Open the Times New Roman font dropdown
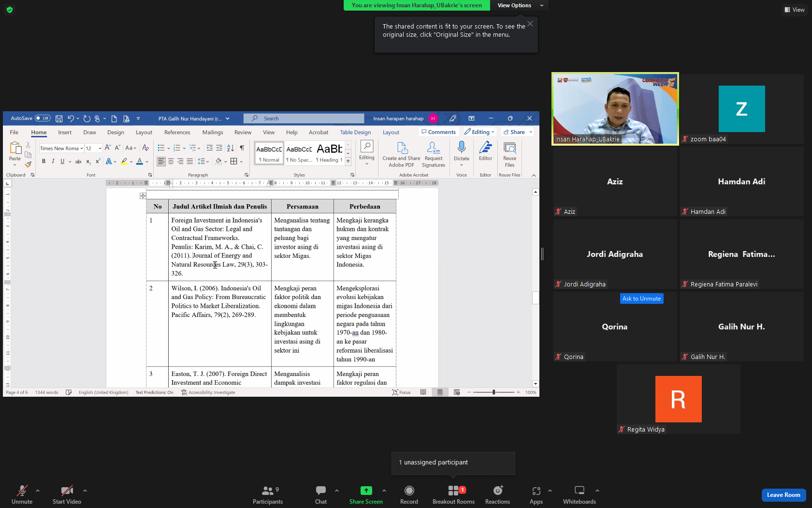812x508 pixels. pyautogui.click(x=82, y=149)
